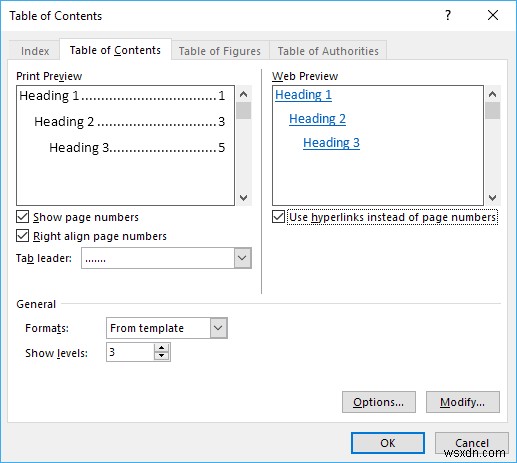Image resolution: width=517 pixels, height=463 pixels.
Task: Expand the Formats dropdown arrow
Action: pos(219,328)
